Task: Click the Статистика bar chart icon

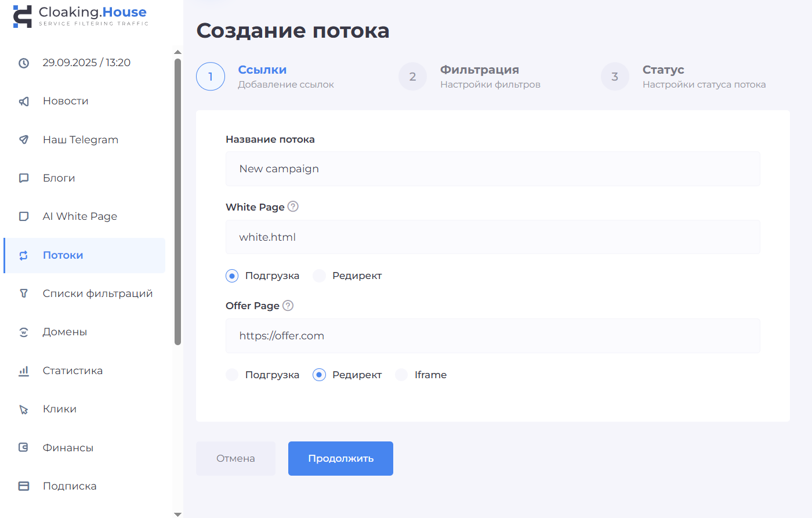Action: point(24,371)
